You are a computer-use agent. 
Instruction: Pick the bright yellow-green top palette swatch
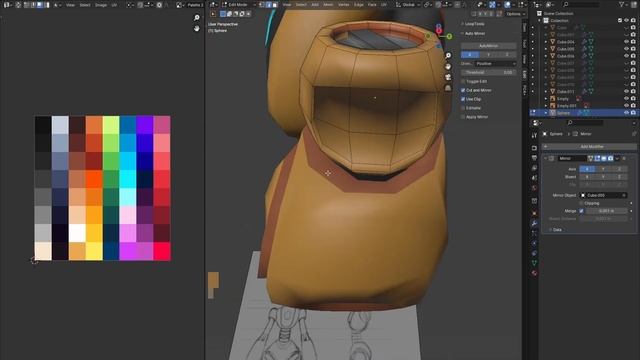point(111,125)
